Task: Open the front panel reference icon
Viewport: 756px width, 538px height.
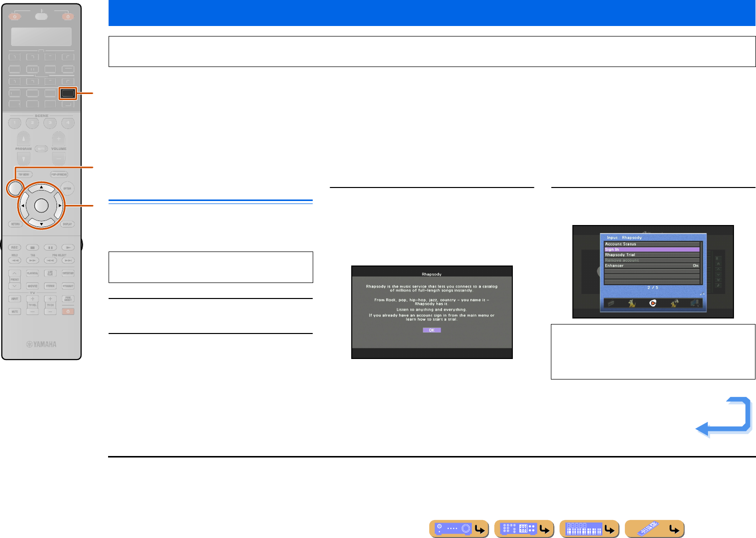Action: 459,528
